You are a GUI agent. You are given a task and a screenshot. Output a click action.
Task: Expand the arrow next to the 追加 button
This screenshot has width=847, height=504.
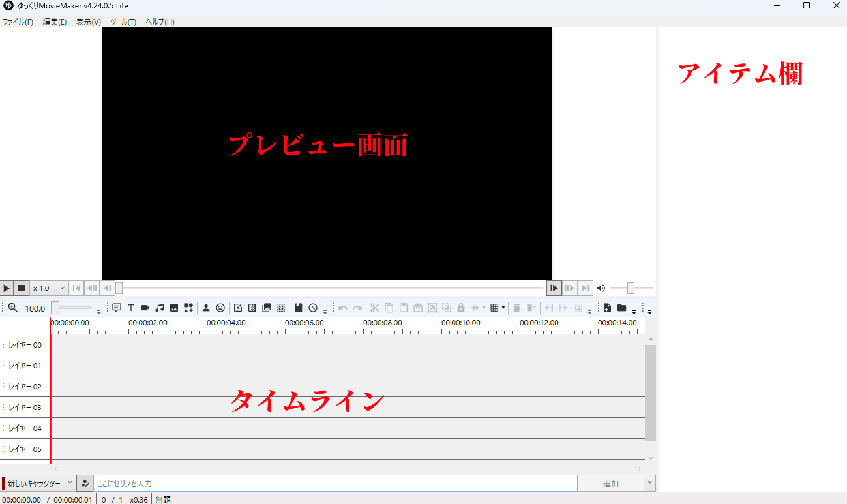(x=651, y=482)
